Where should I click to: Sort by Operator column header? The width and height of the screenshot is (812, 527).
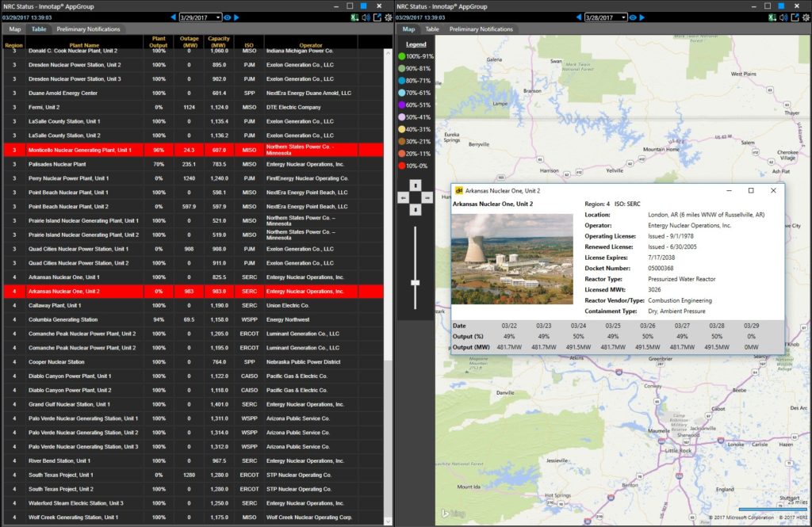pyautogui.click(x=311, y=45)
